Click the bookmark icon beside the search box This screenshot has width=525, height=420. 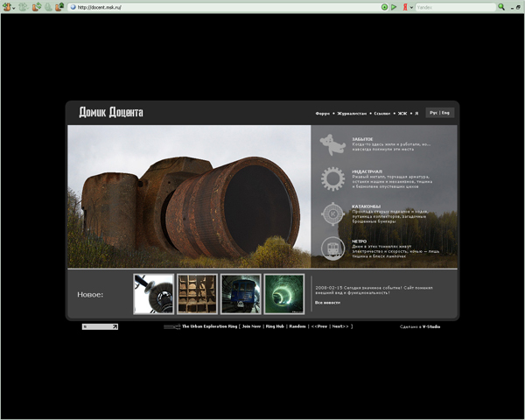click(x=404, y=7)
